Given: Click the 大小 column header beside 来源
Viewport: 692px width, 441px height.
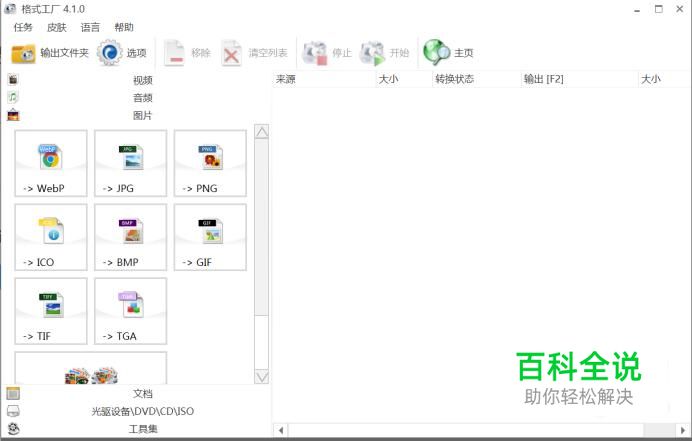Looking at the screenshot, I should [404, 79].
